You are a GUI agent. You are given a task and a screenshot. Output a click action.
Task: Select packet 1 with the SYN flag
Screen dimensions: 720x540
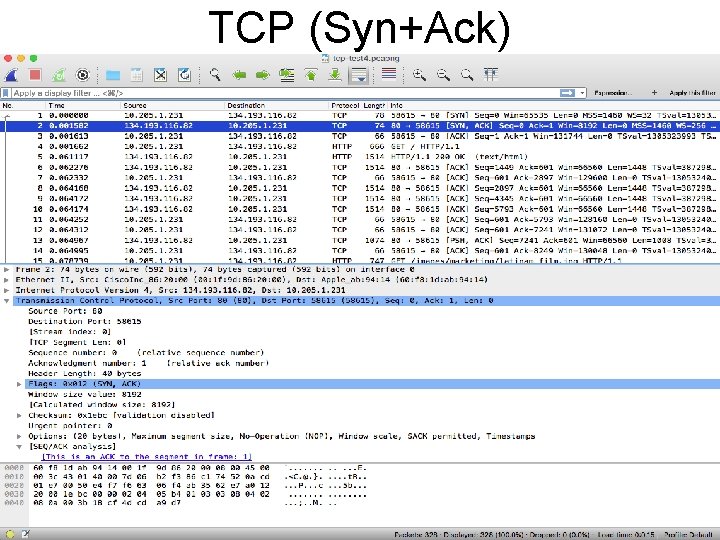[360, 115]
